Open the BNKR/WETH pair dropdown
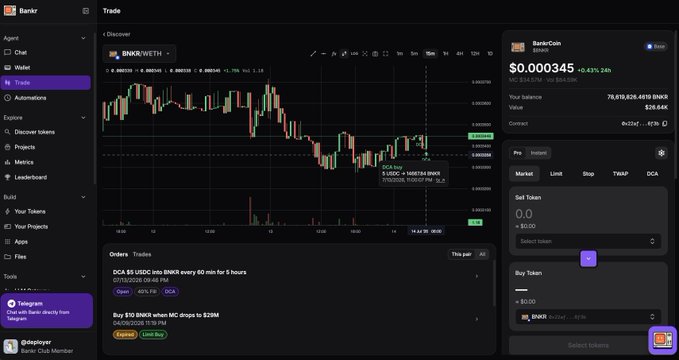 coord(139,54)
